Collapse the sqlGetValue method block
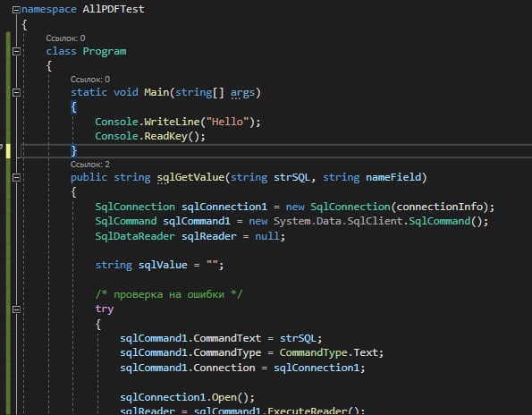The height and width of the screenshot is (415, 532). [16, 177]
